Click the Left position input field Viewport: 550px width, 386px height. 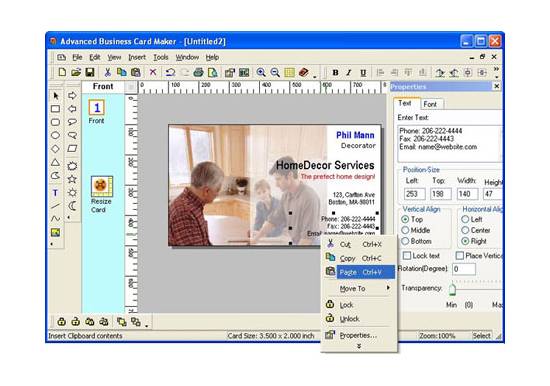click(x=415, y=194)
